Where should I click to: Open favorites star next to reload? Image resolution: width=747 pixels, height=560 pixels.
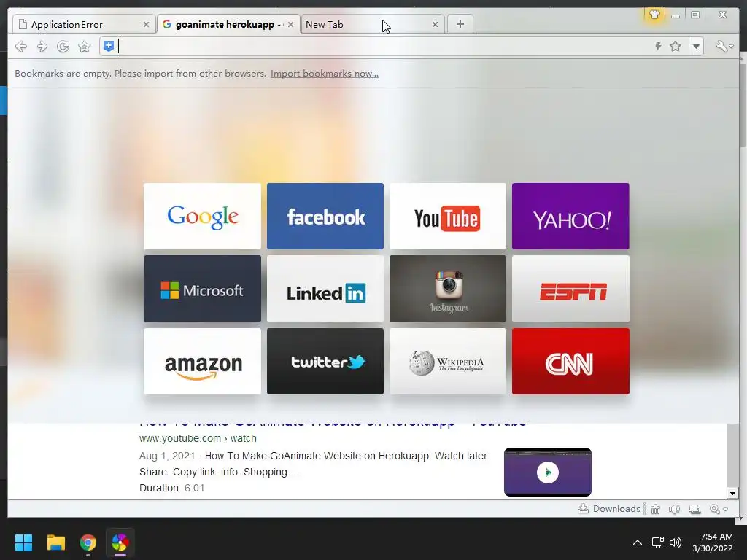[85, 46]
